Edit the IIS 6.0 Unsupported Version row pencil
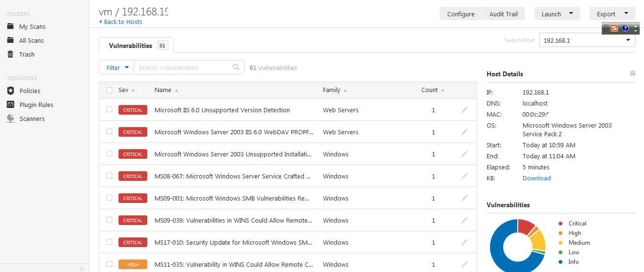This screenshot has width=644, height=272. (x=464, y=110)
